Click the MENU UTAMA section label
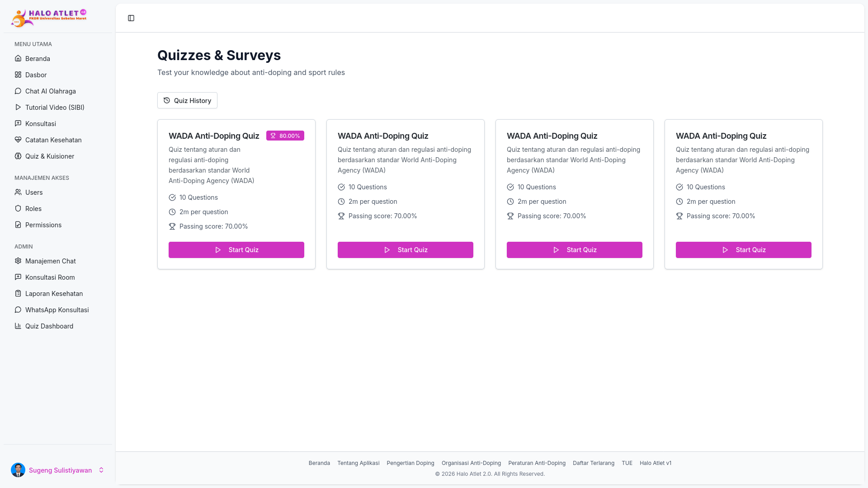Screen dimensions: 868x488 click(33, 44)
